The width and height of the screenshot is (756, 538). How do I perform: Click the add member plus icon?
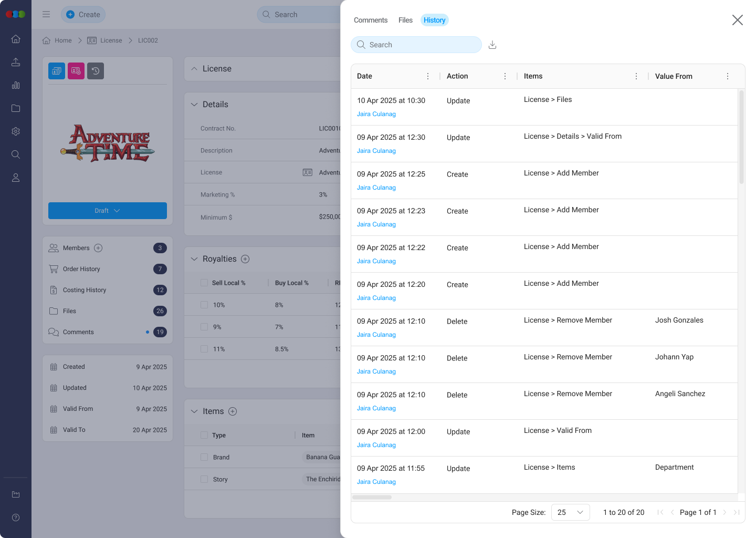tap(98, 248)
